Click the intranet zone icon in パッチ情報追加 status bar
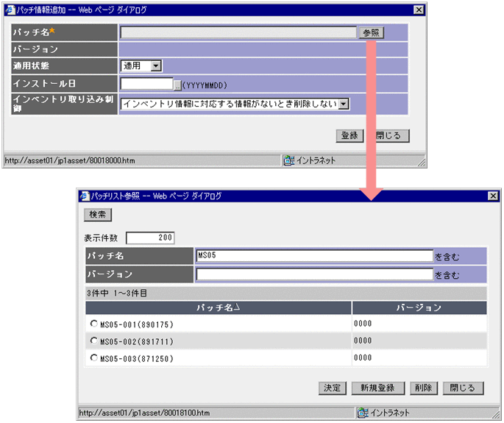 pyautogui.click(x=288, y=160)
